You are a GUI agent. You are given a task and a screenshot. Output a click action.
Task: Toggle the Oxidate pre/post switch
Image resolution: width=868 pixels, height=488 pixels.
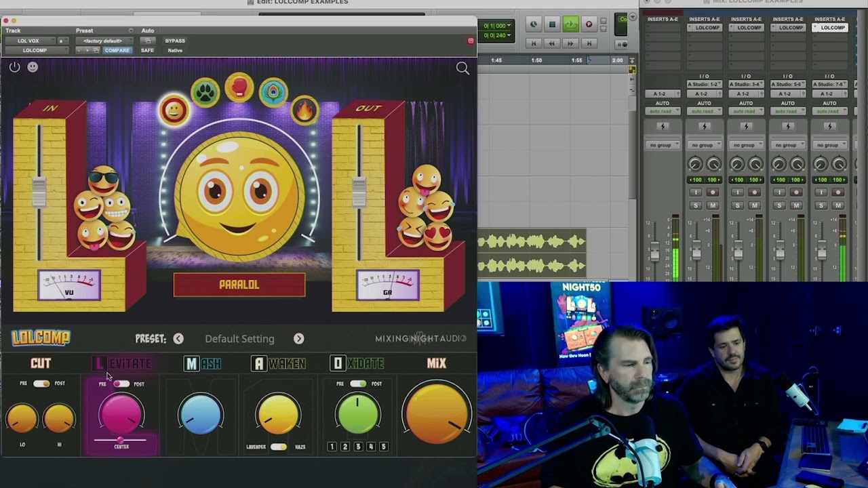point(358,384)
